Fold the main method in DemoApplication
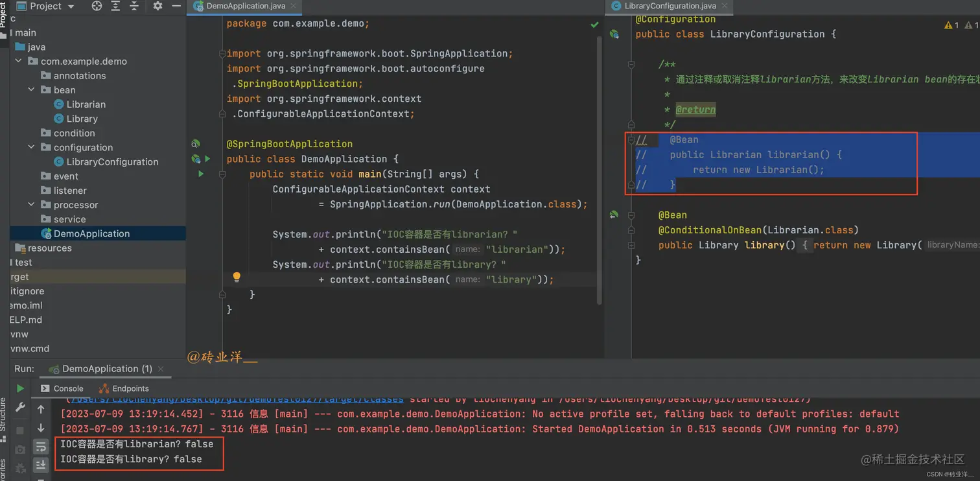 click(x=222, y=174)
